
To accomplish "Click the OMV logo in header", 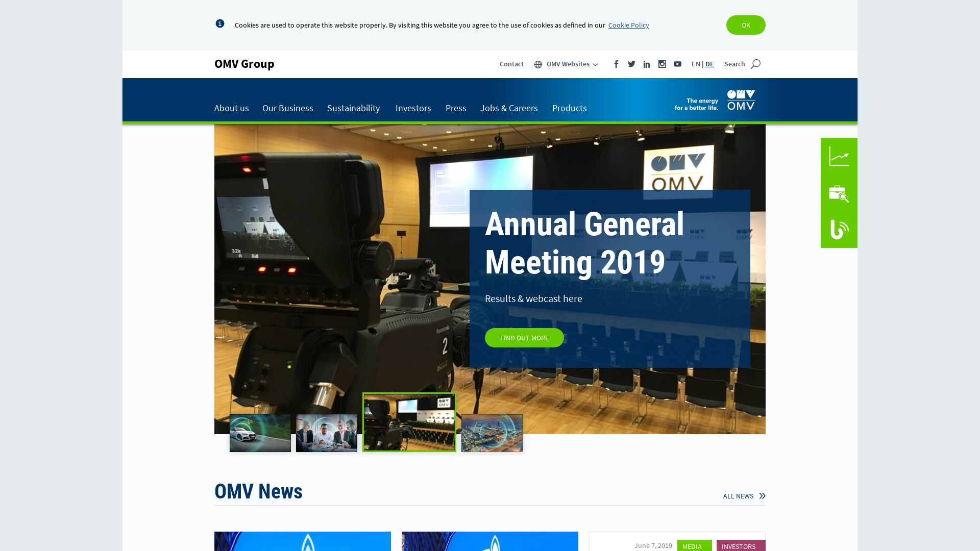I will click(741, 100).
